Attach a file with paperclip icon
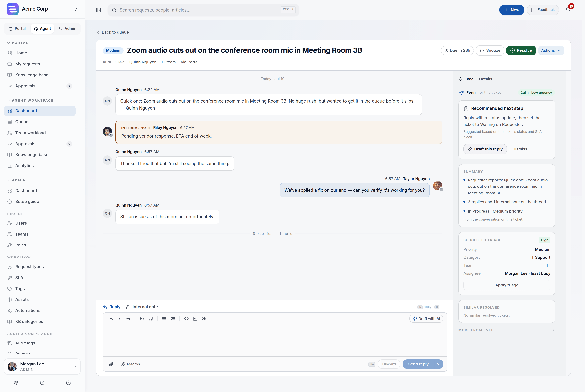 point(111,364)
